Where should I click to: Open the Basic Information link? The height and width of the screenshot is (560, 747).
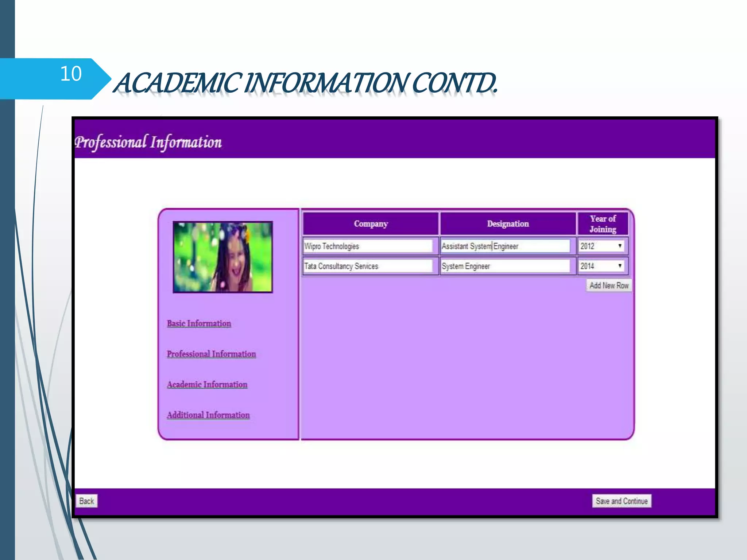199,323
